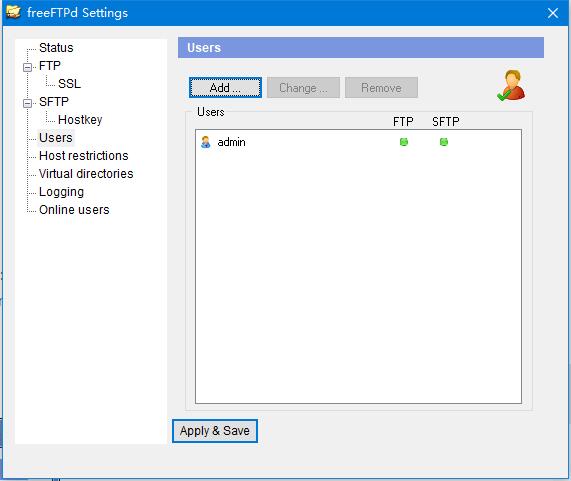Screen dimensions: 571x481
Task: Click the FTP column header
Action: [403, 121]
